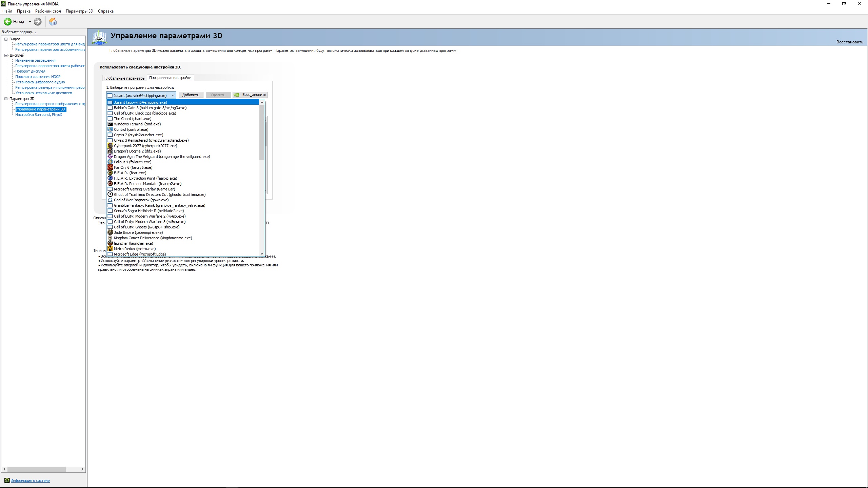Image resolution: width=868 pixels, height=488 pixels.
Task: Click the green Back arrow icon
Action: (7, 22)
